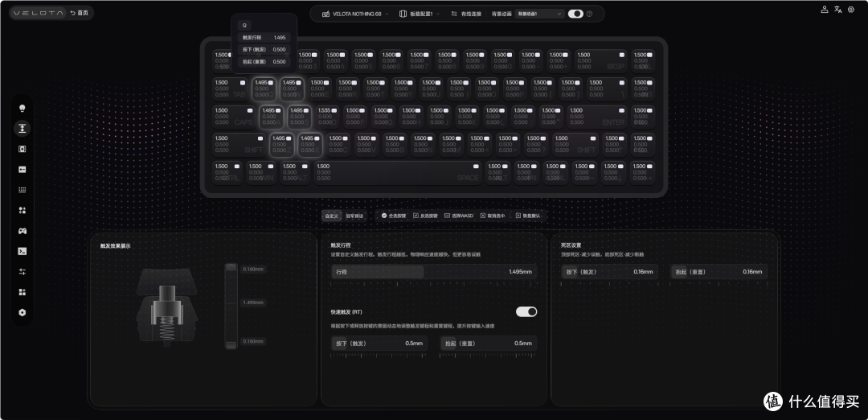Image resolution: width=868 pixels, height=420 pixels.
Task: Click the user account icon at top right
Action: tap(825, 10)
